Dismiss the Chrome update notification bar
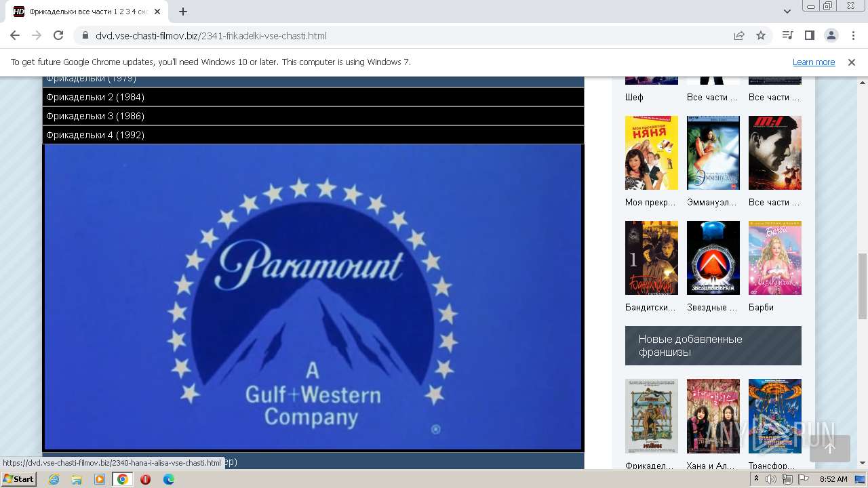This screenshot has height=488, width=868. (x=852, y=62)
